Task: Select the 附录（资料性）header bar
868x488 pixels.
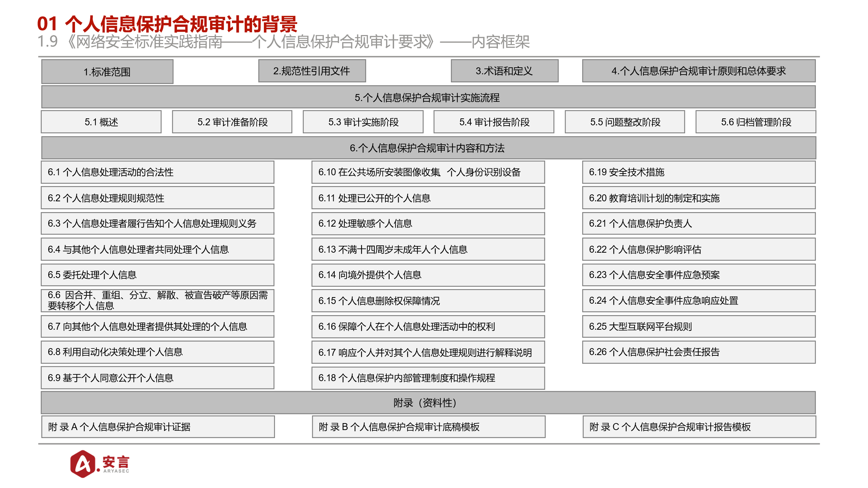Action: (x=428, y=403)
